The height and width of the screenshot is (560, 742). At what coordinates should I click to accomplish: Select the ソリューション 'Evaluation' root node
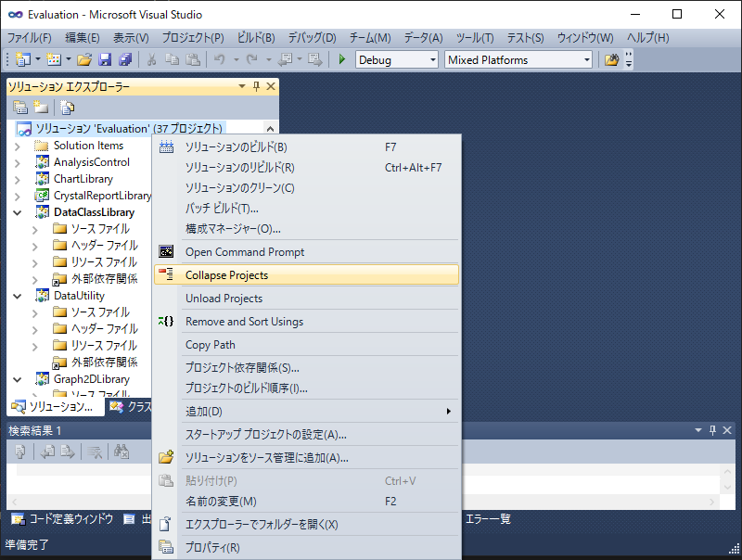(121, 128)
